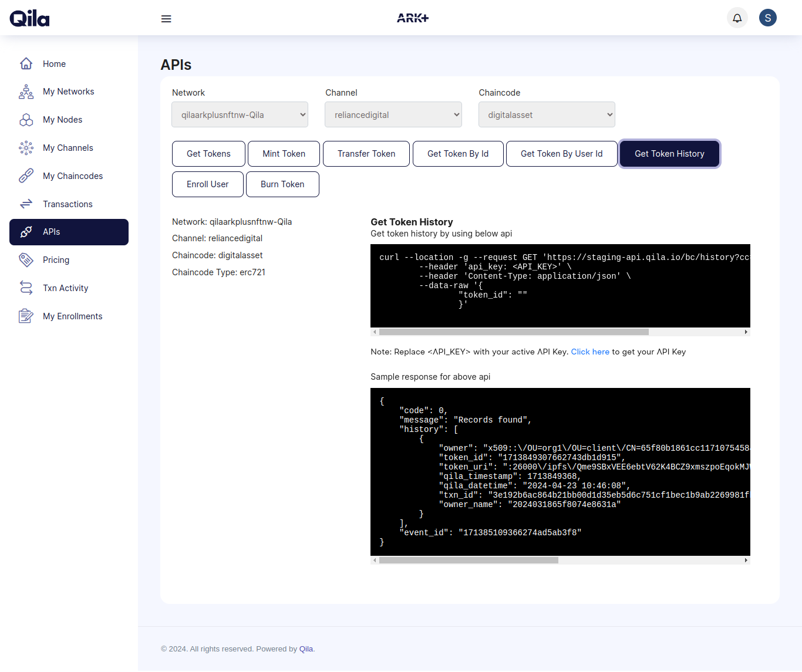Click 'Network: qilaarkplusnftnw-Qila' text

tap(232, 222)
